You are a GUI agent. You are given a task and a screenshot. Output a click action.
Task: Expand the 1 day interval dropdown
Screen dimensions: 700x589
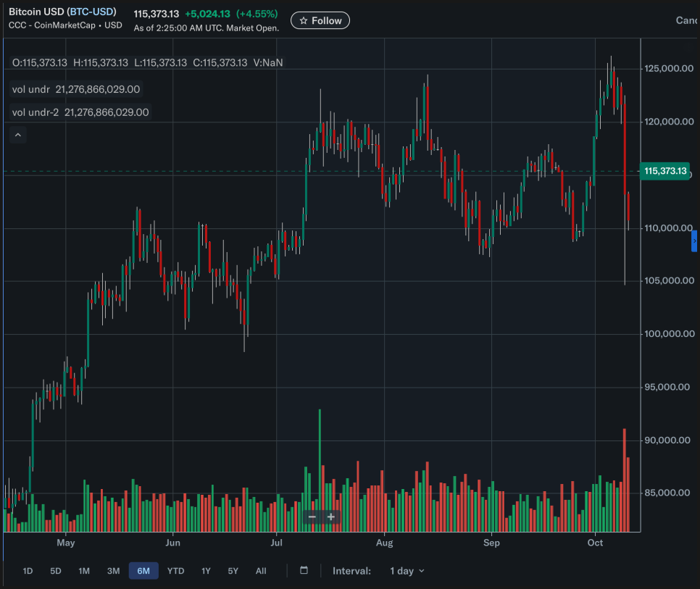407,571
